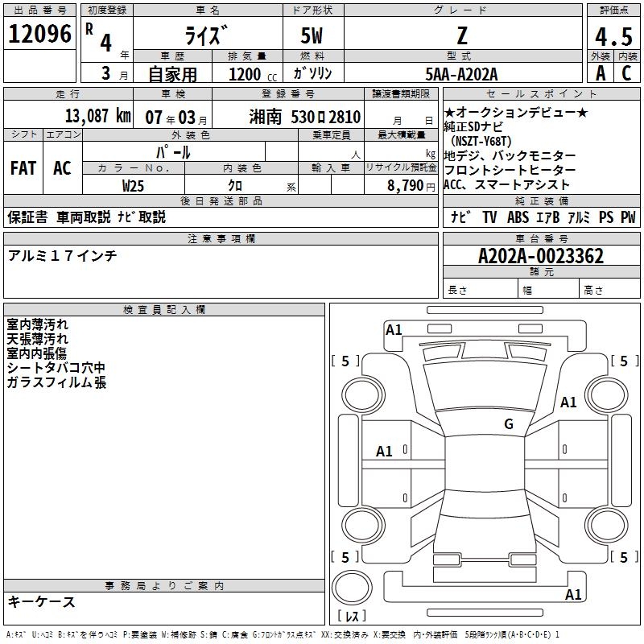
Task: Click the A1 mark on rear bumper
Action: pos(573,594)
